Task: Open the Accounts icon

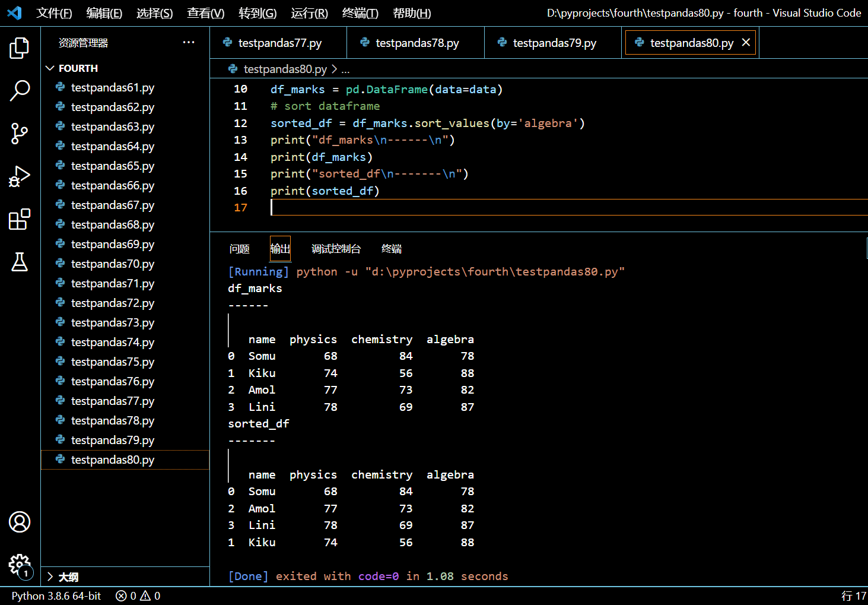Action: tap(20, 522)
